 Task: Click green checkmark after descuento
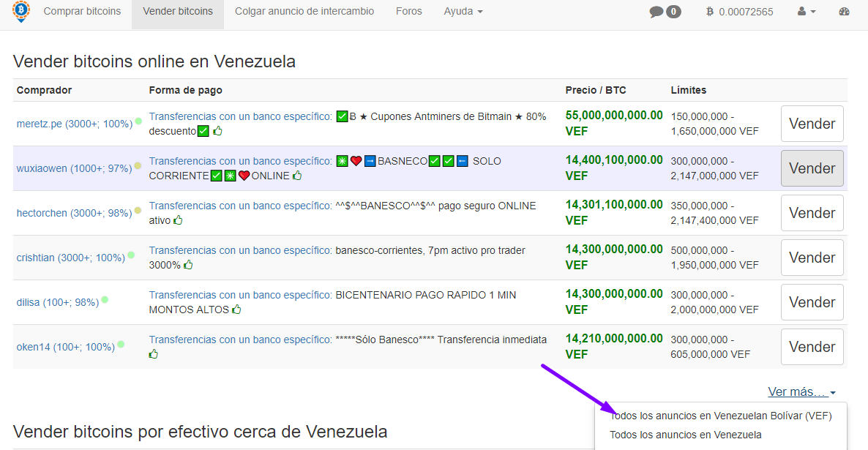203,131
